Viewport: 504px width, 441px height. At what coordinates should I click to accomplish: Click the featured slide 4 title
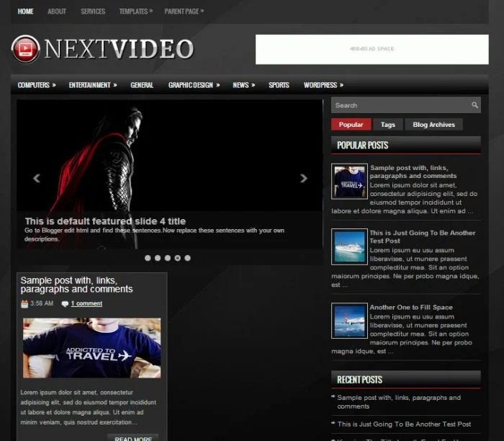click(105, 221)
